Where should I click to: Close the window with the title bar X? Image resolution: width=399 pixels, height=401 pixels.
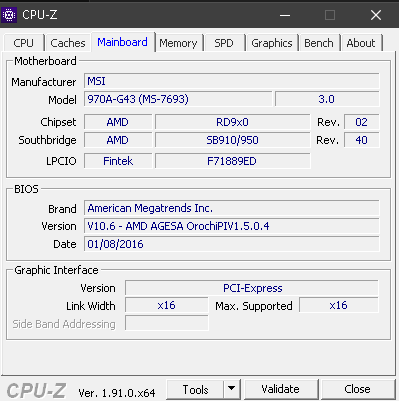[x=376, y=15]
